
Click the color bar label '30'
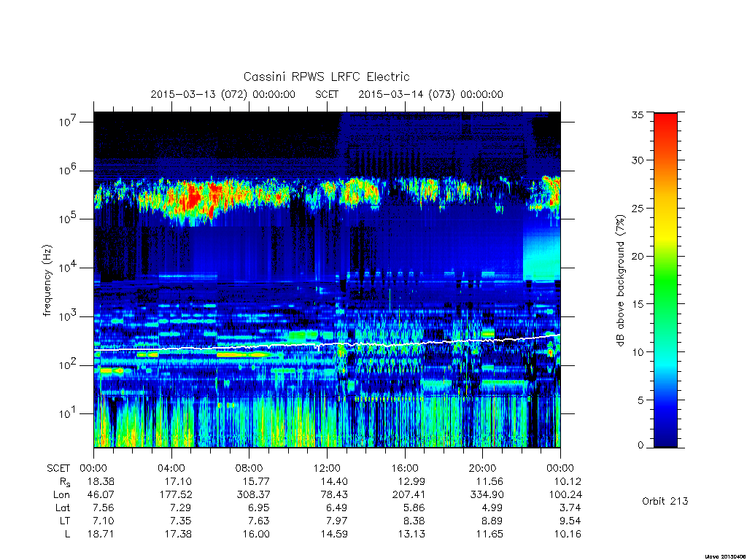pyautogui.click(x=638, y=160)
